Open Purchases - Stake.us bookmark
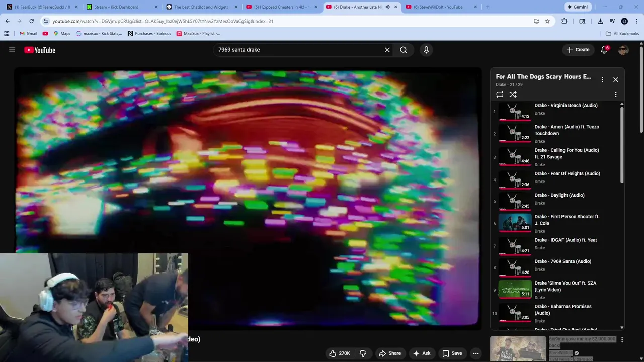Screen dimensions: 644x362 pyautogui.click(x=149, y=34)
